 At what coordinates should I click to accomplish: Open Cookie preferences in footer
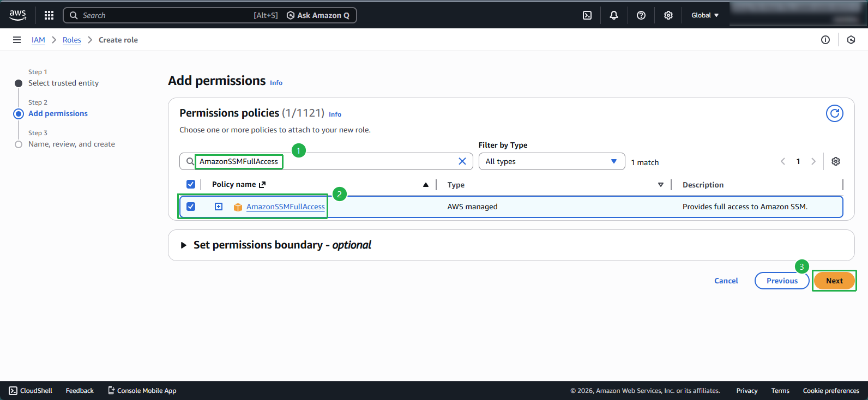click(x=831, y=391)
